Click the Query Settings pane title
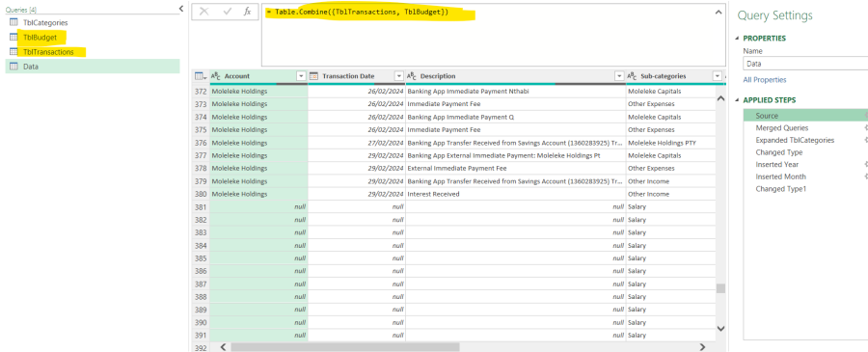868x352 pixels. [x=775, y=15]
